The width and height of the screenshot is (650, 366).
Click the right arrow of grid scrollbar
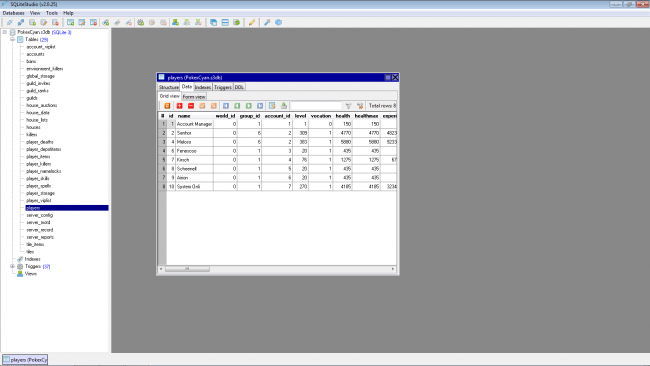click(x=393, y=269)
